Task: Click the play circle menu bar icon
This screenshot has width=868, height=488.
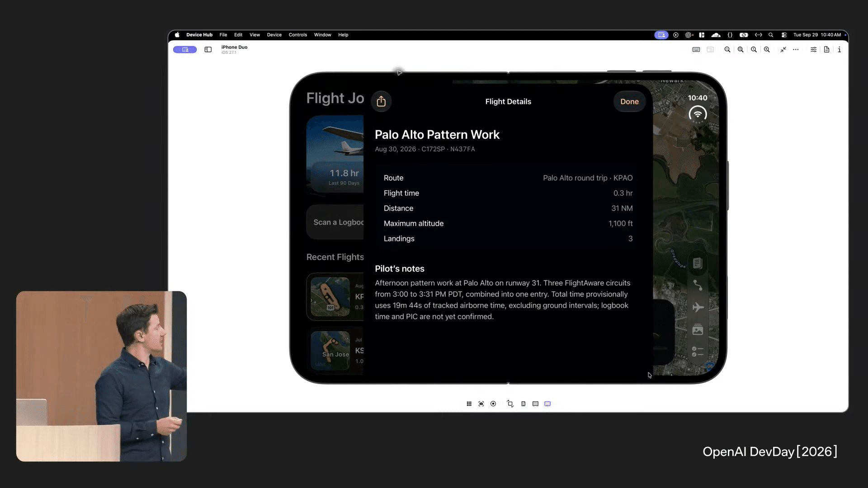Action: tap(676, 35)
